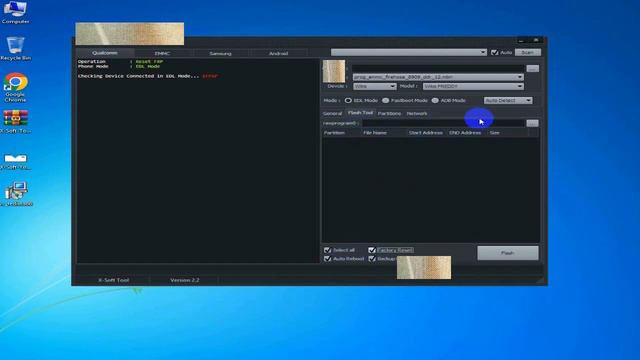The width and height of the screenshot is (640, 360).
Task: Open the Device dropdown
Action: (375, 86)
